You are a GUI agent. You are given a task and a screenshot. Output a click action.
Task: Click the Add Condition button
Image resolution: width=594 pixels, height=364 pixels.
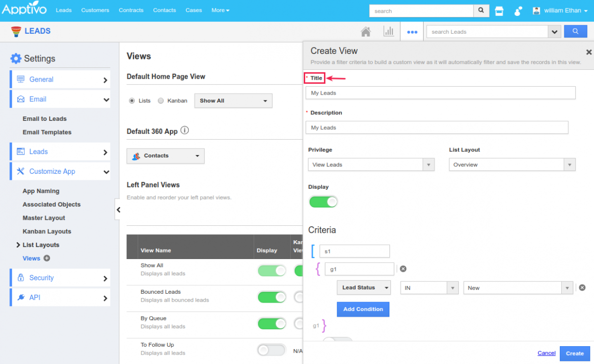pyautogui.click(x=363, y=309)
